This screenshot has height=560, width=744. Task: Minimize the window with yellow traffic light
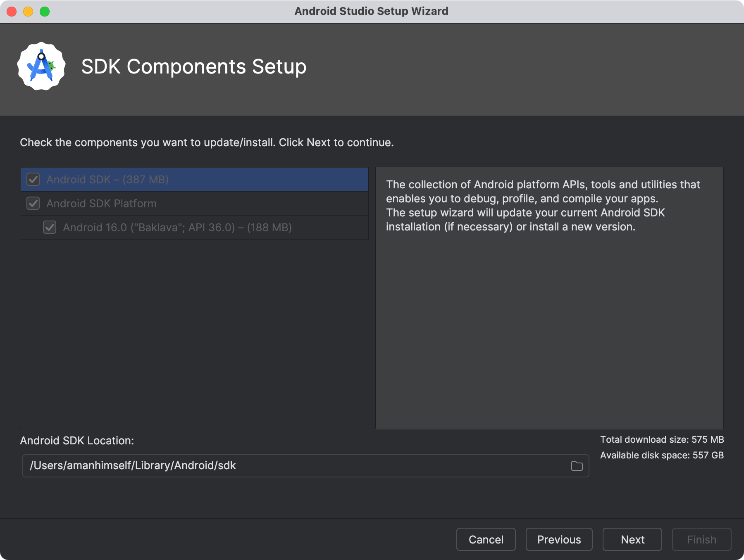pyautogui.click(x=27, y=11)
